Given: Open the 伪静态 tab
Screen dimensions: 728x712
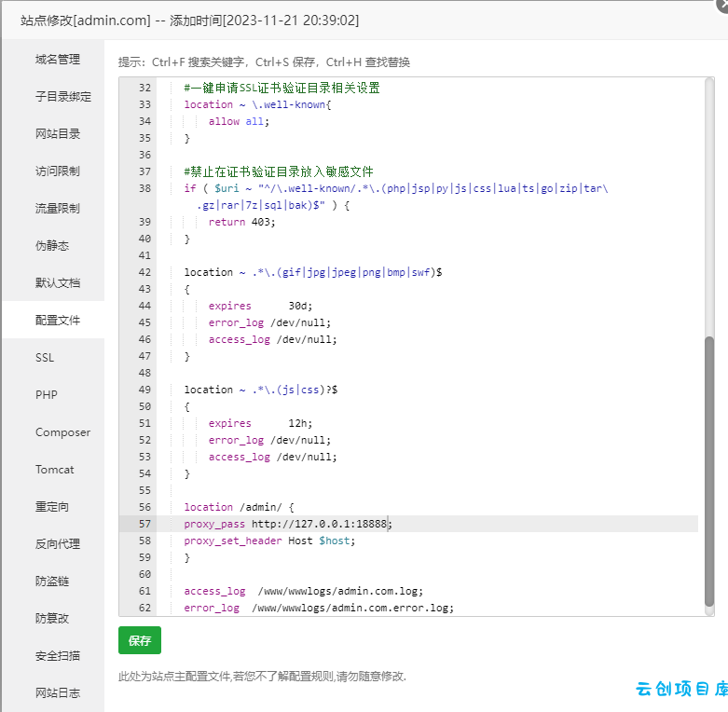Looking at the screenshot, I should (52, 245).
